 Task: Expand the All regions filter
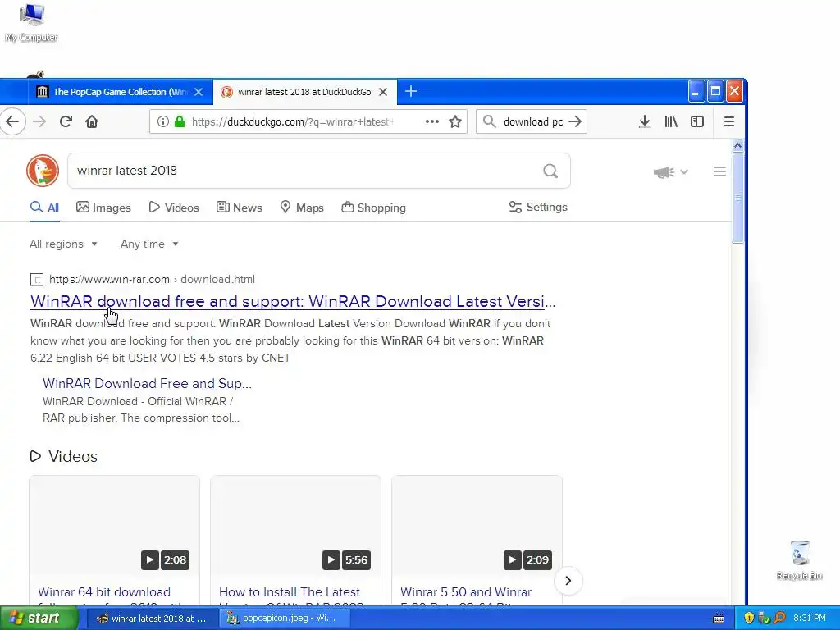64,244
